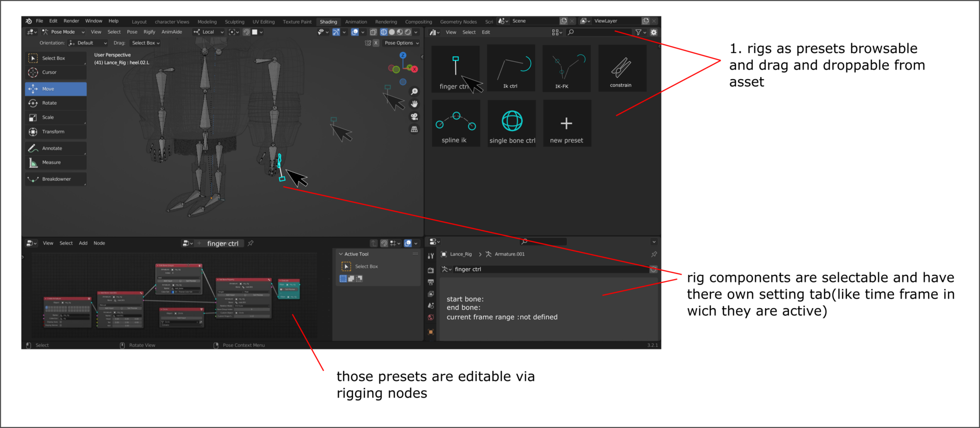The image size is (980, 428).
Task: Collapse the Active Tool panel
Action: tap(341, 254)
